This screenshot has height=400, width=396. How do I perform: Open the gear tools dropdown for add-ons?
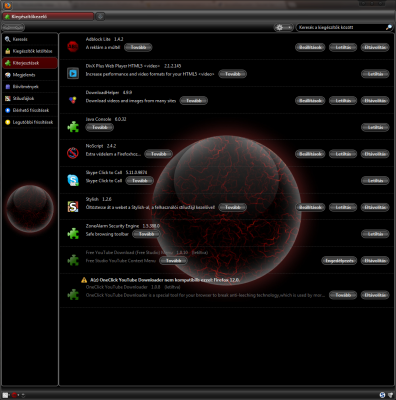(283, 27)
